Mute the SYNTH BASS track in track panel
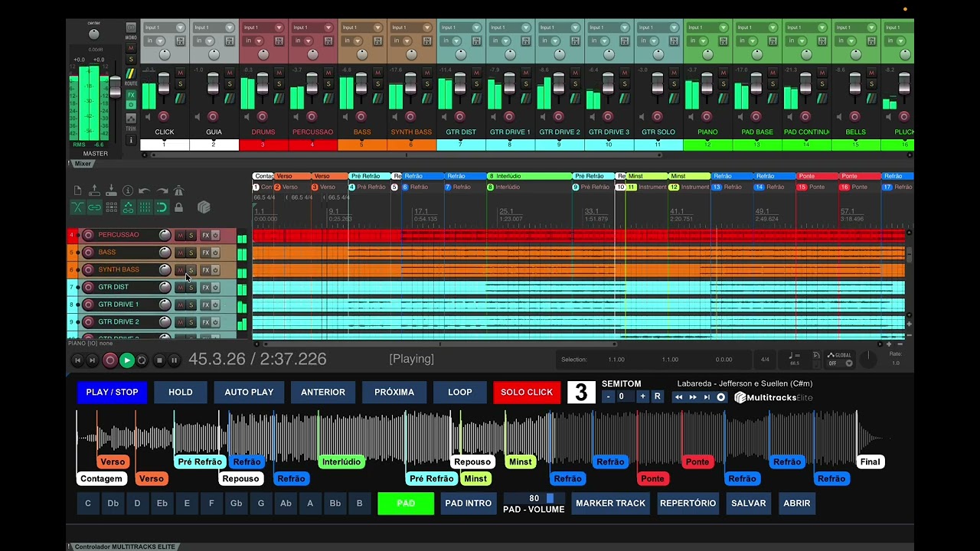The width and height of the screenshot is (980, 551). pos(180,270)
